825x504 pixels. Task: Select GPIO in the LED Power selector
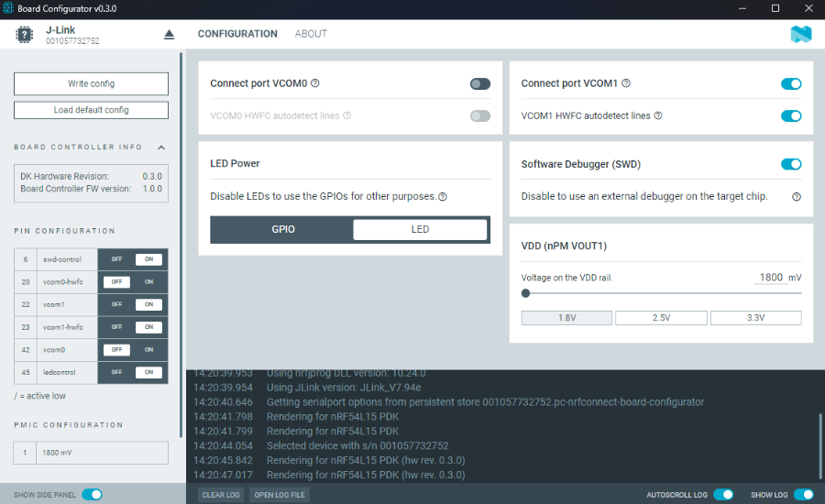(x=283, y=229)
